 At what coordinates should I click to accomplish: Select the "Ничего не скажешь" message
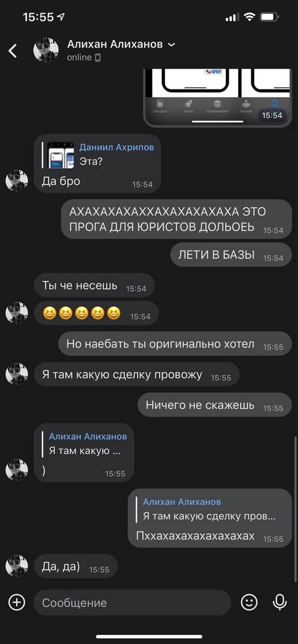coord(214,405)
